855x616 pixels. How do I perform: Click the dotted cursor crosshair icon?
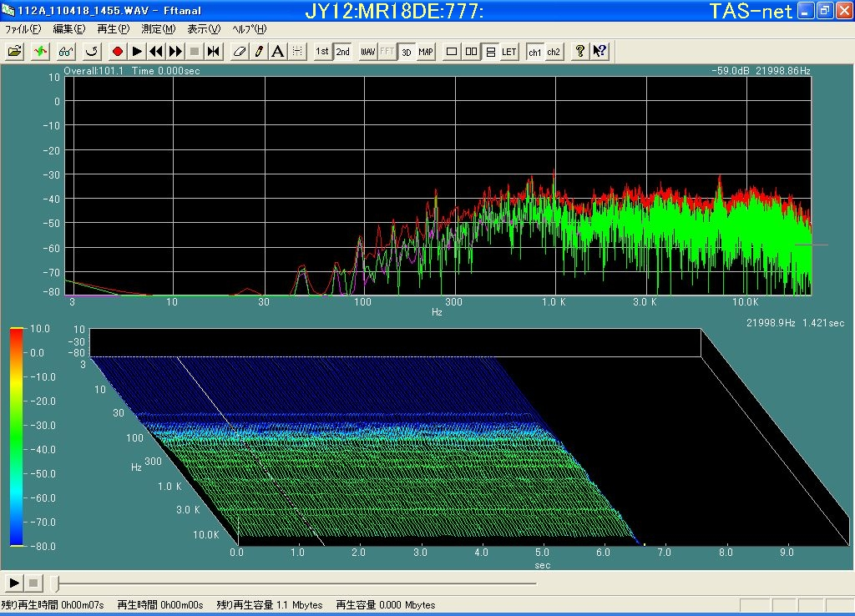click(297, 51)
